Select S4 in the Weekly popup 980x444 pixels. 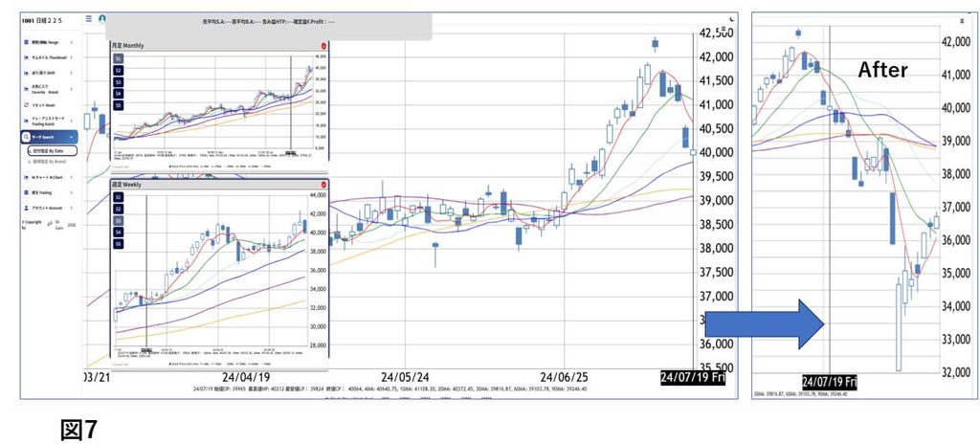point(118,232)
